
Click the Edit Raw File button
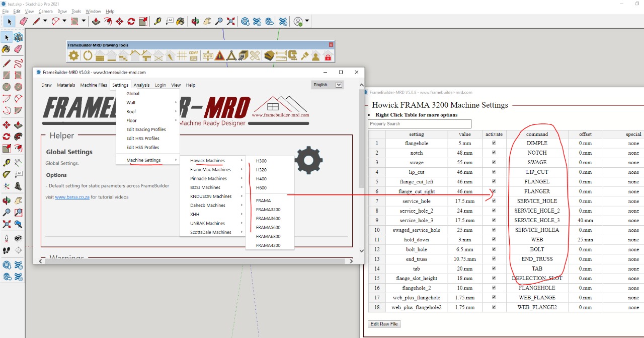pos(385,324)
